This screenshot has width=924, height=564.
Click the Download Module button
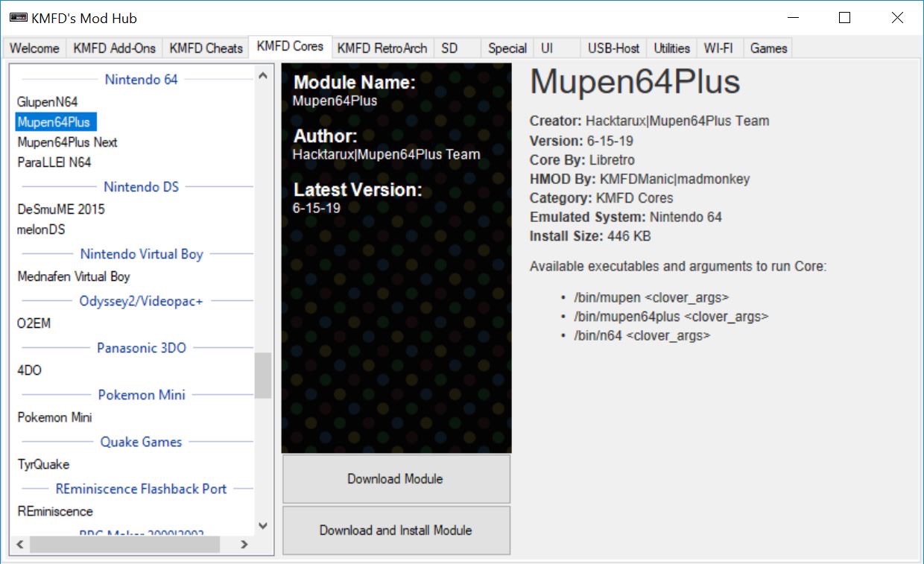[396, 479]
